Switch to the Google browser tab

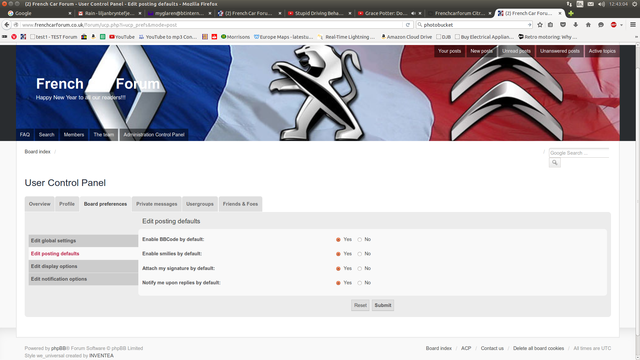click(39, 13)
